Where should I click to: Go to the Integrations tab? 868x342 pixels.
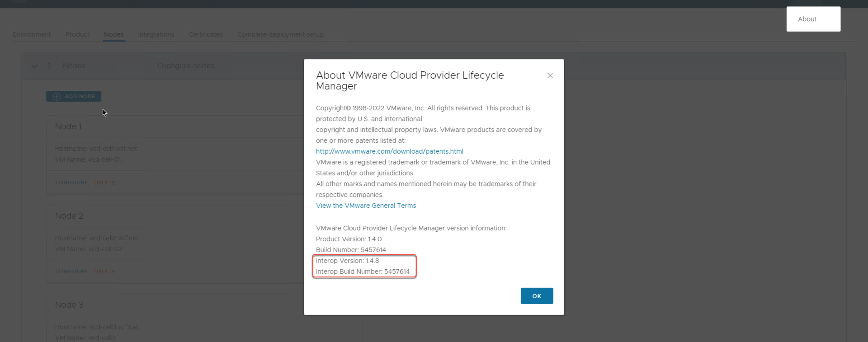point(156,34)
